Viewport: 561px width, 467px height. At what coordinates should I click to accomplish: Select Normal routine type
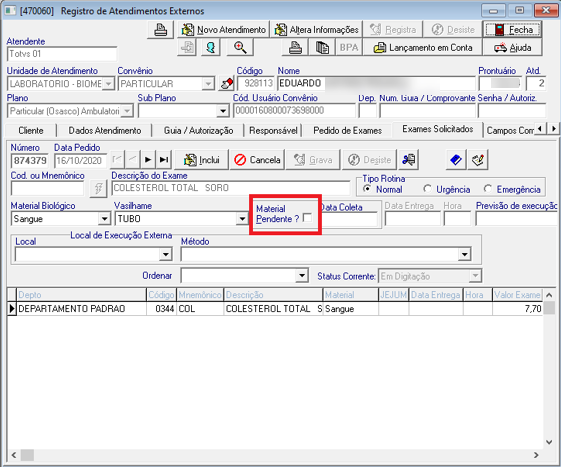pos(367,189)
